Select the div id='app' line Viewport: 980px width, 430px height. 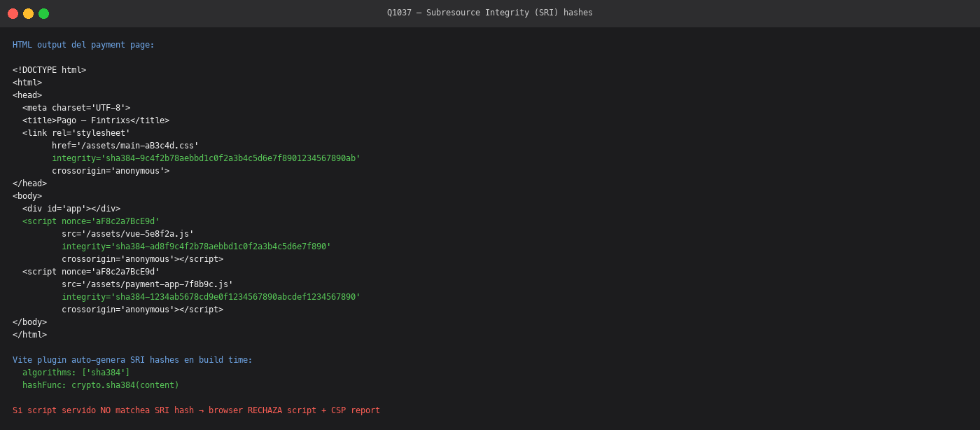click(71, 209)
